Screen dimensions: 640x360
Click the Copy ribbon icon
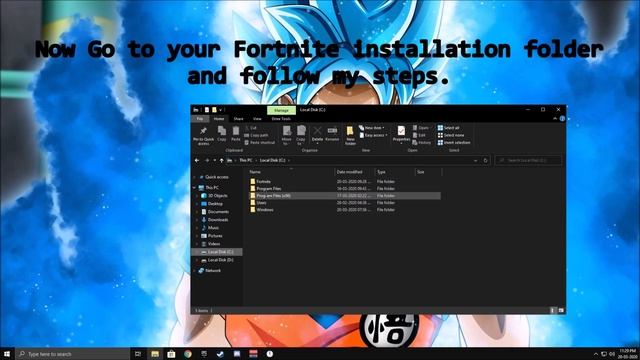tap(222, 134)
